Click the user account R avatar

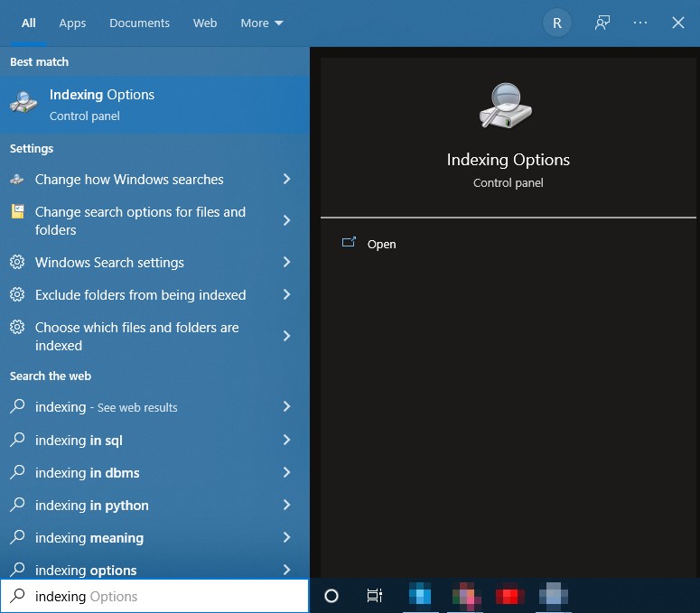tap(557, 23)
